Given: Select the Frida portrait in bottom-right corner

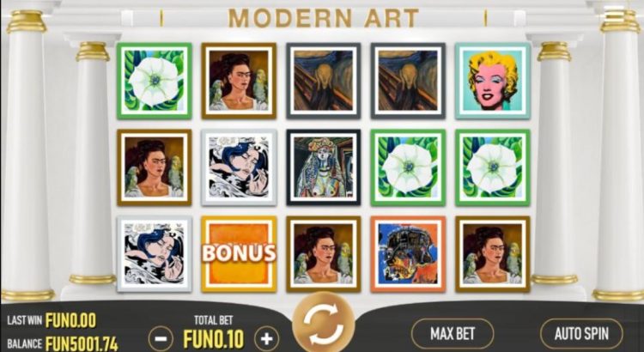Looking at the screenshot, I should (493, 254).
